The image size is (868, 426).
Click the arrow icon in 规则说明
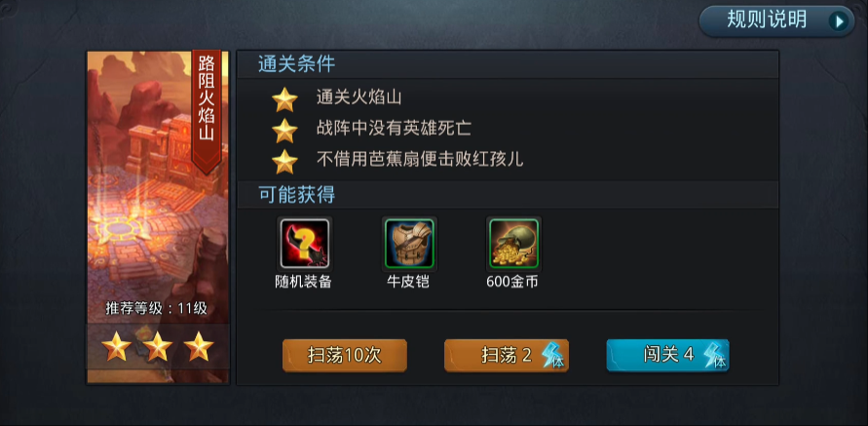(839, 21)
